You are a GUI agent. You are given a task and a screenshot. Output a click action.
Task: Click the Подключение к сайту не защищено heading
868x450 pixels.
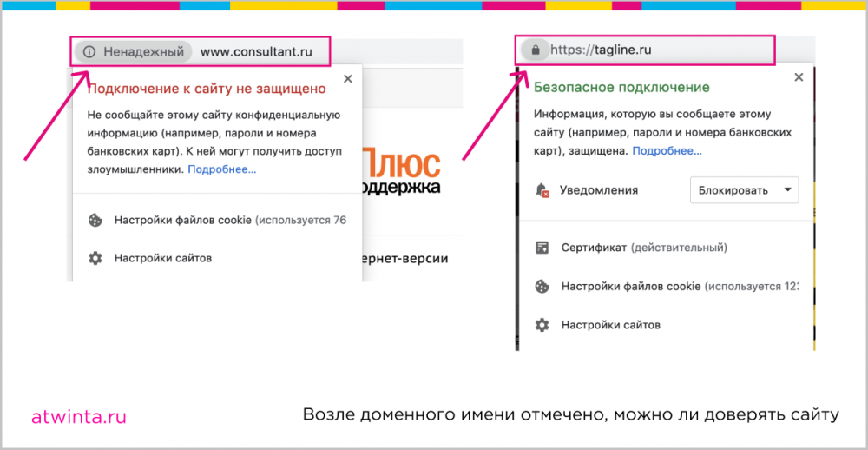tap(207, 89)
